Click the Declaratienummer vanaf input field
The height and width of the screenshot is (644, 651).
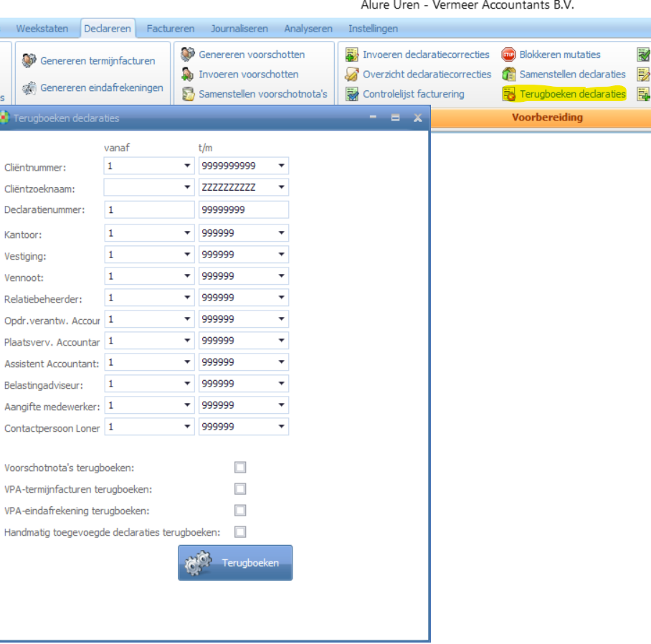pyautogui.click(x=149, y=210)
